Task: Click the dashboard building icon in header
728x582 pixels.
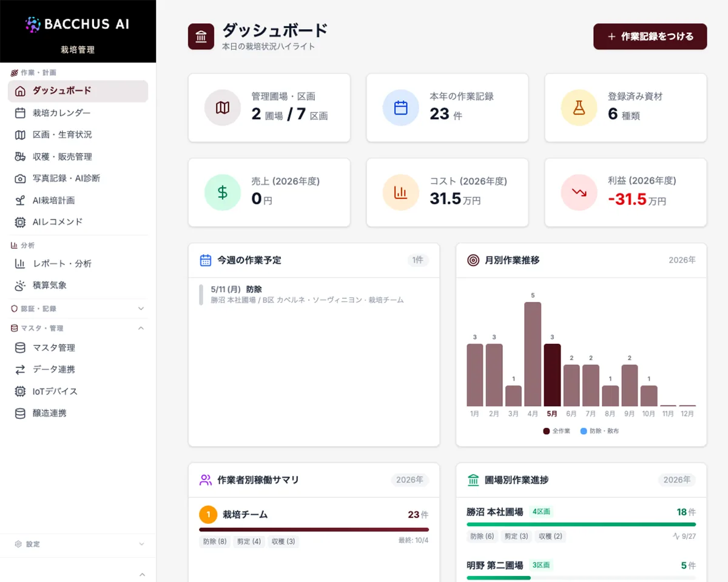Action: pyautogui.click(x=201, y=36)
